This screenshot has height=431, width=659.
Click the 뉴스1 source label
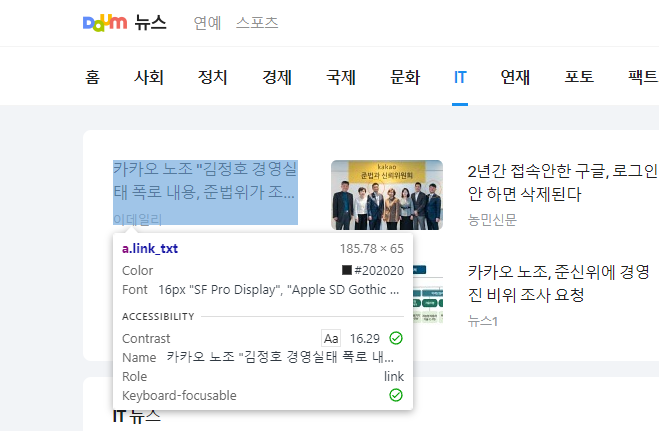point(483,321)
